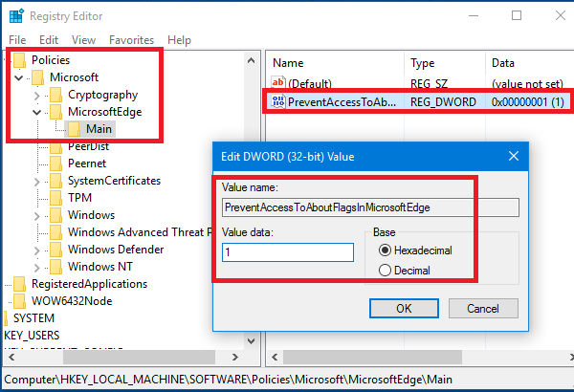
Task: Expand the Windows Defender tree node
Action: coord(36,250)
